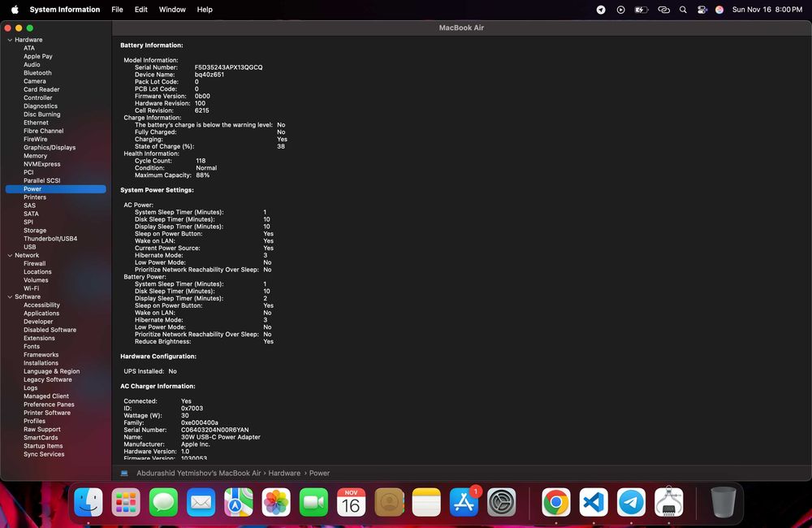The image size is (812, 528).
Task: Open Mail app in Dock
Action: pyautogui.click(x=201, y=502)
